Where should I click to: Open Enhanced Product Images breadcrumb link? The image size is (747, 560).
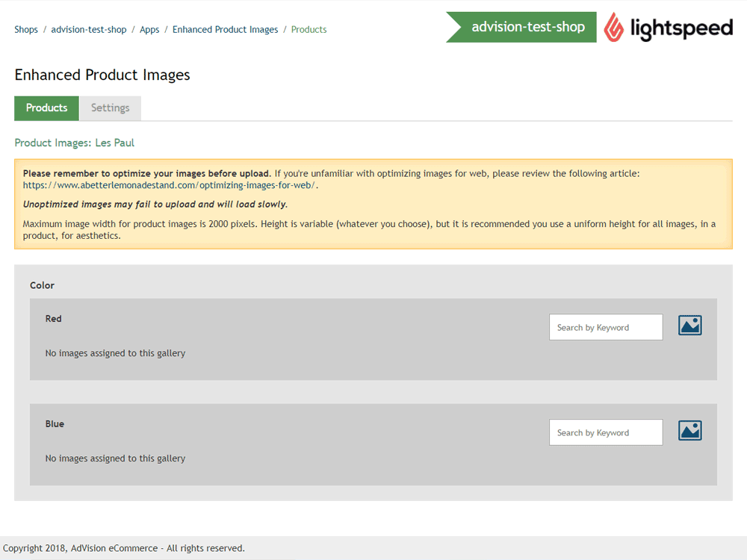225,30
